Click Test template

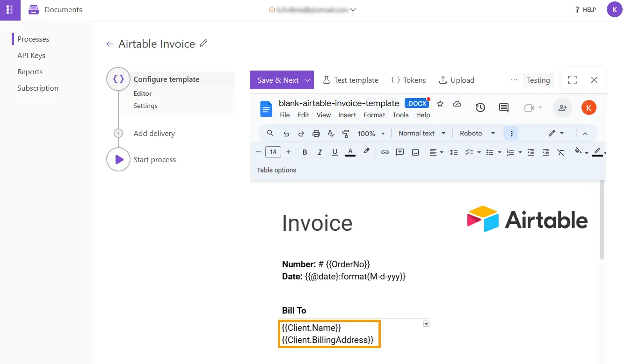[x=351, y=80]
